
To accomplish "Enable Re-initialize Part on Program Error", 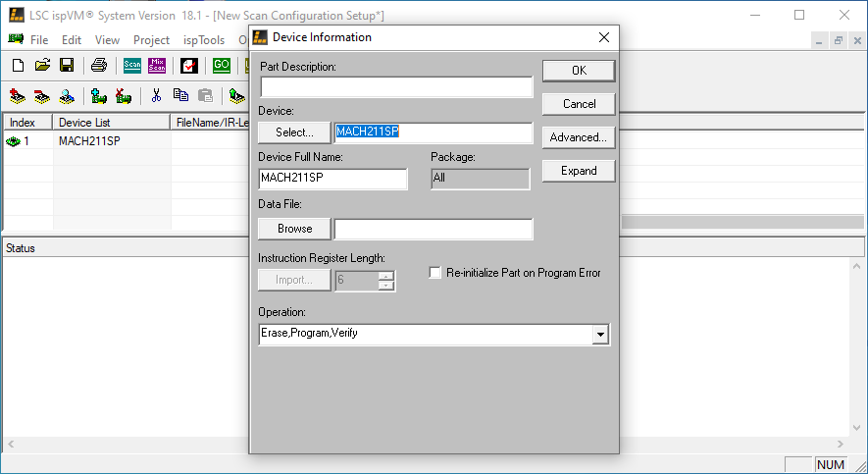I will [435, 273].
